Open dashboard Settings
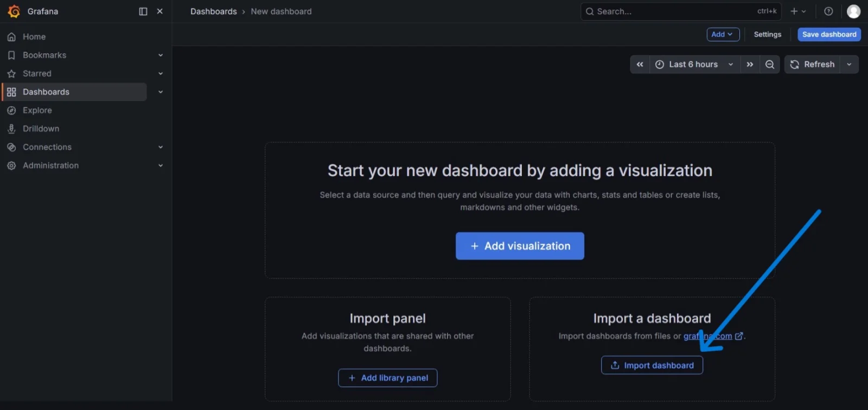Viewport: 868px width, 410px height. (768, 35)
